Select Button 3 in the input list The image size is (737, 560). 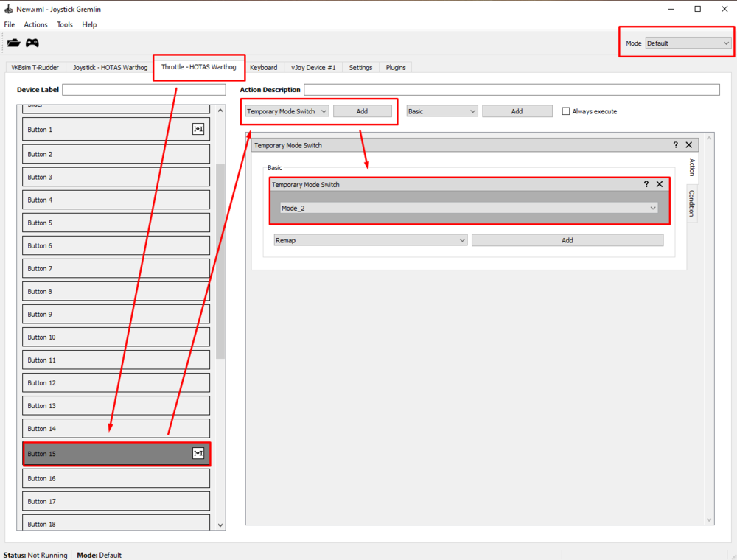tap(116, 177)
